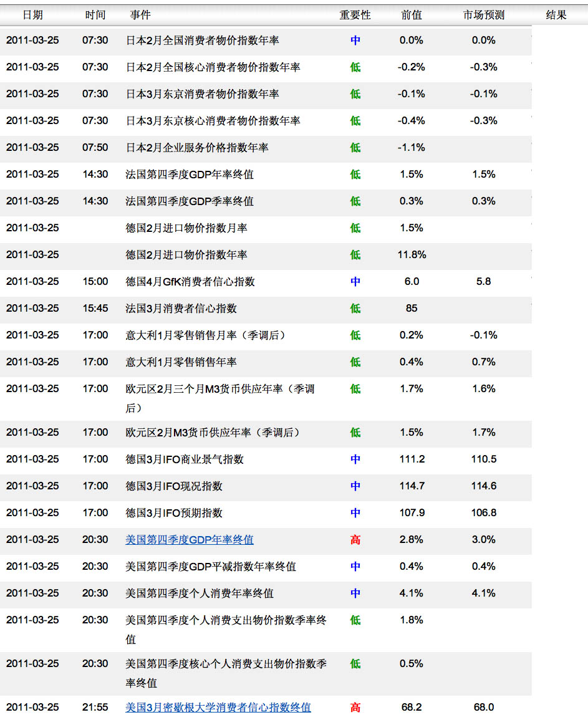Select 意大利1月零售销售年率 event text
Viewport: 588px width, 725px height.
click(181, 362)
